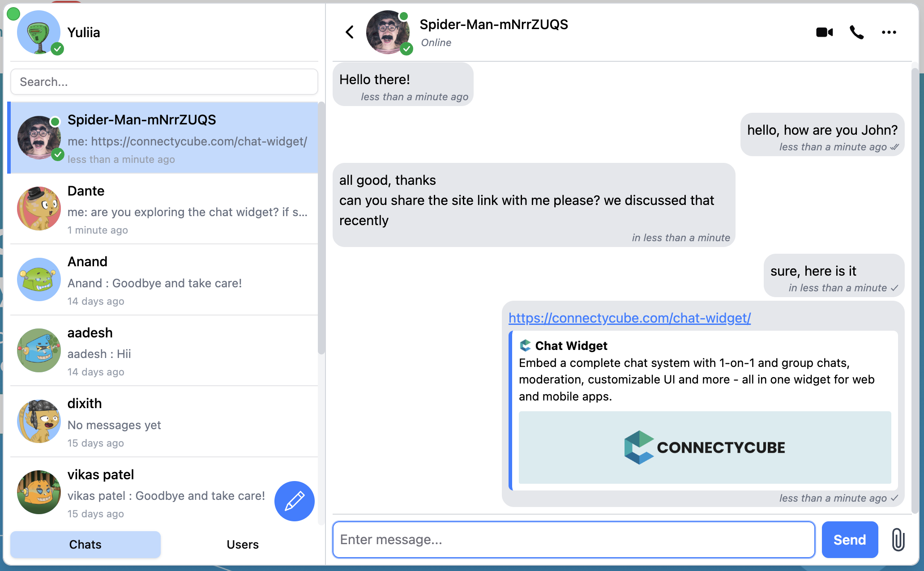The image size is (924, 571).
Task: Click the chat list scrollbar
Action: [x=321, y=228]
